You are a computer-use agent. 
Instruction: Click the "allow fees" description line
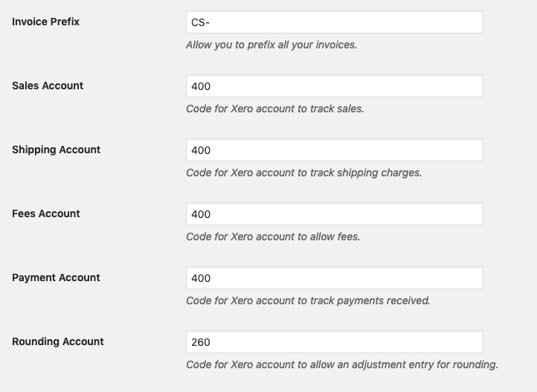pyautogui.click(x=273, y=237)
